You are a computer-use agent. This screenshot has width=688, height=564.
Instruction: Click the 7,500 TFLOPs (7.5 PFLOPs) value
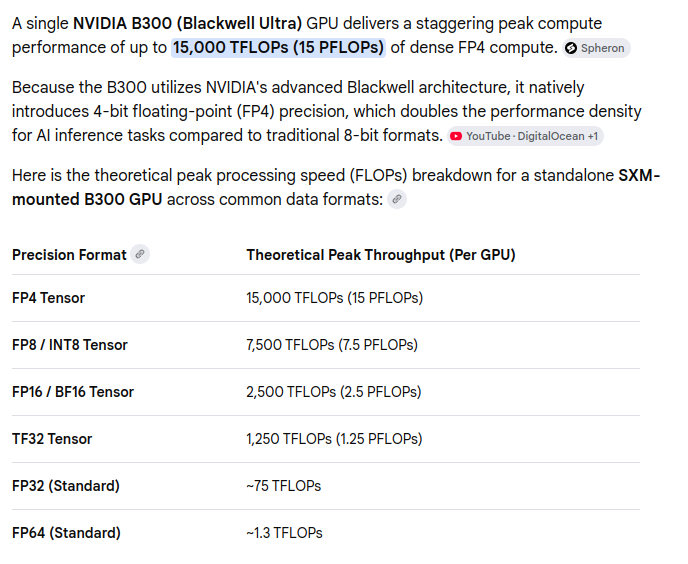(332, 345)
